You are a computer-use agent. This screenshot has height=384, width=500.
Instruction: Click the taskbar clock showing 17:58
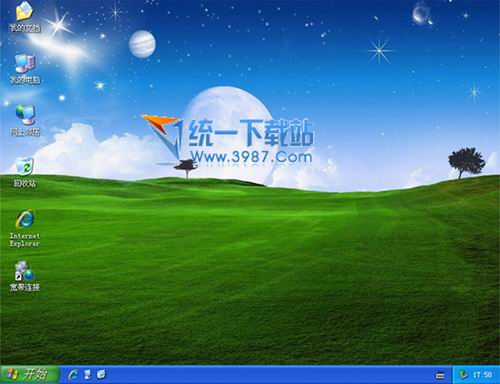483,375
